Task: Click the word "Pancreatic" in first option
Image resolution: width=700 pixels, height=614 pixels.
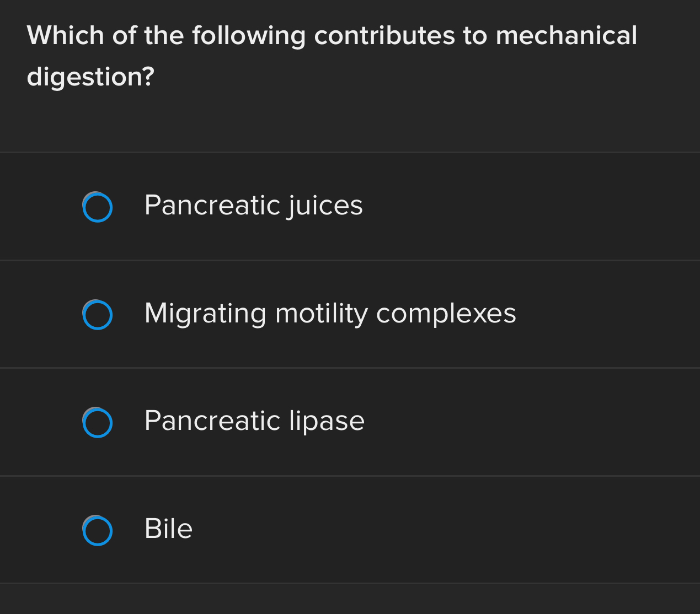Action: pos(212,206)
